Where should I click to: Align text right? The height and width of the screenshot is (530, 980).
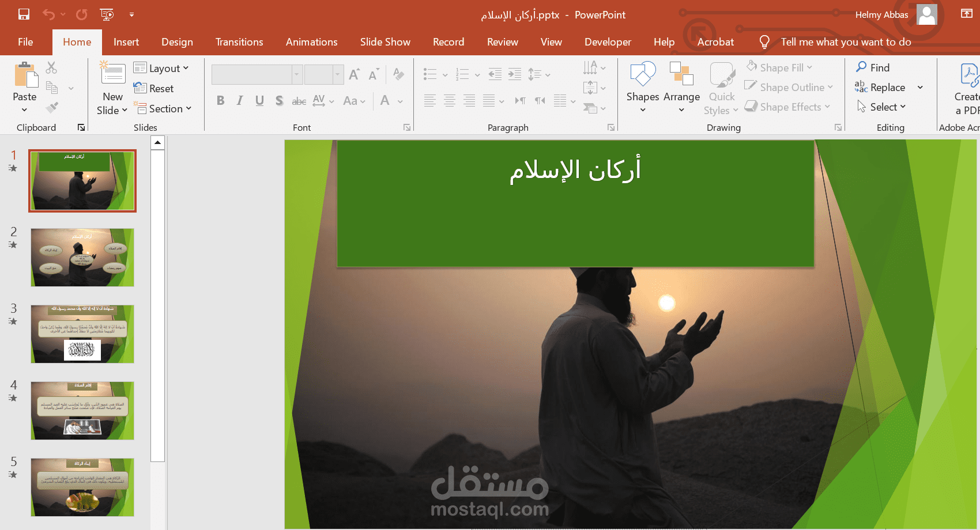(469, 101)
